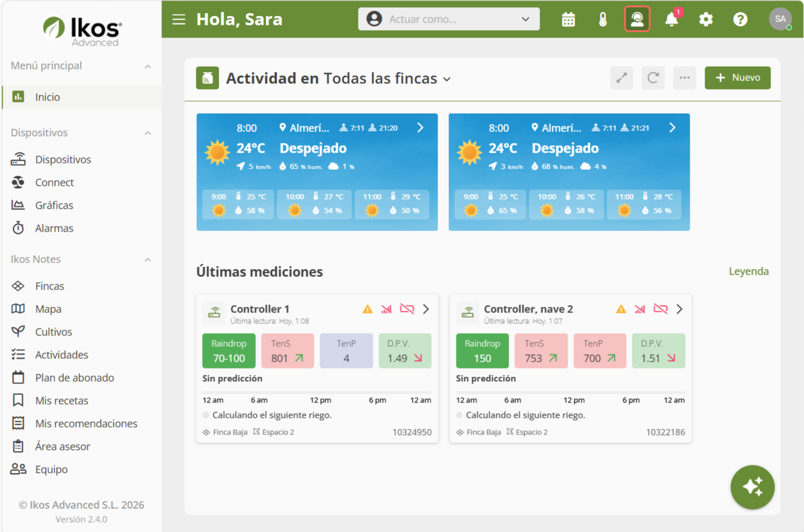Viewport: 804px width, 532px height.
Task: Click Controller, nave 2 TenP 700 tile
Action: tap(600, 351)
